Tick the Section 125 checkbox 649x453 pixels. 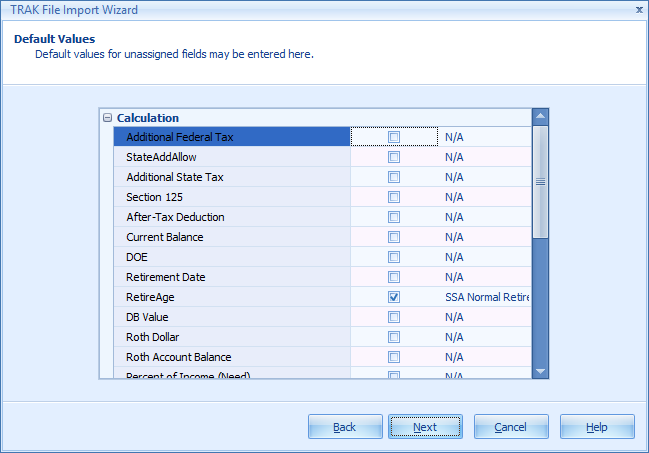point(394,197)
